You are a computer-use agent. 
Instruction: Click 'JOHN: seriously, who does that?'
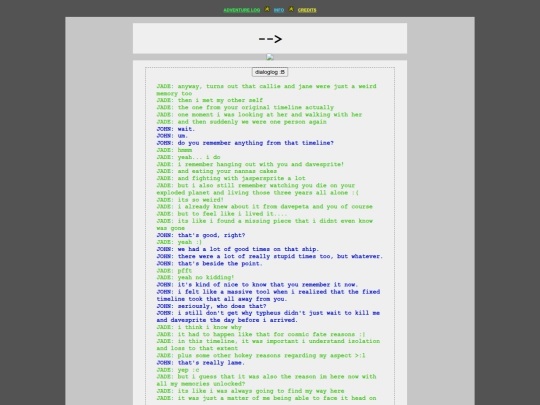[x=211, y=306]
